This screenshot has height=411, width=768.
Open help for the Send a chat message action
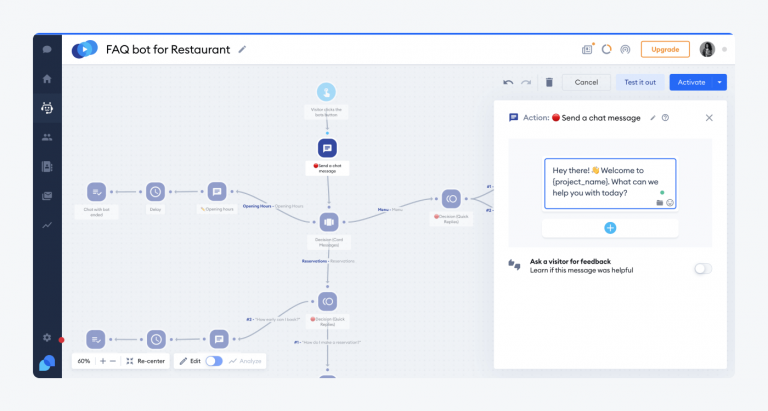pos(666,118)
